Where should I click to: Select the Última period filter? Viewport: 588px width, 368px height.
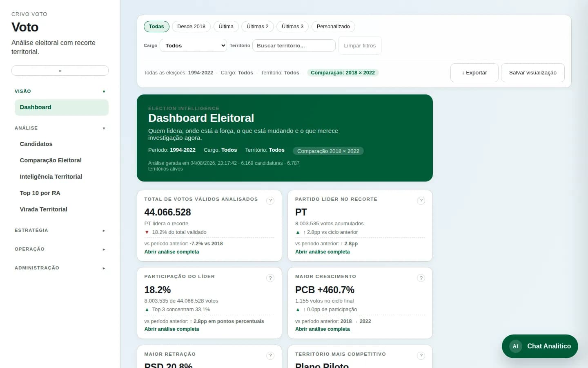226,27
